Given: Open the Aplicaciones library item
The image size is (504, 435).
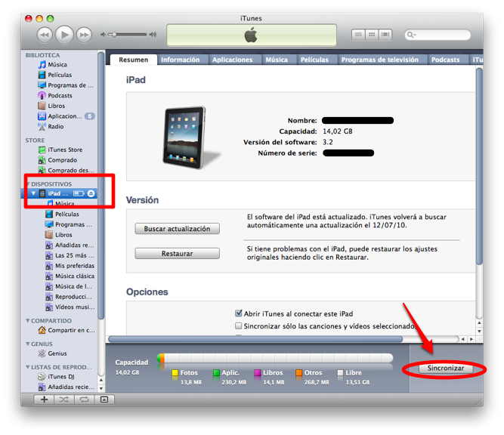Looking at the screenshot, I should [x=65, y=116].
